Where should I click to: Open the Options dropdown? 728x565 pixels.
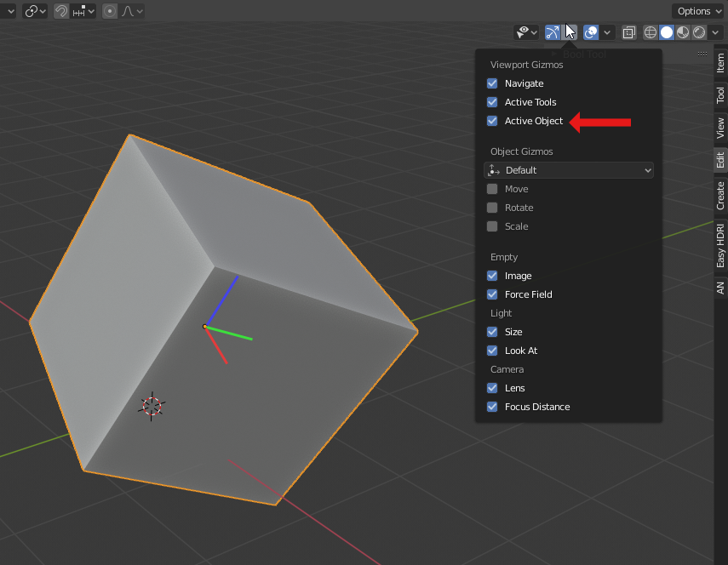coord(699,11)
